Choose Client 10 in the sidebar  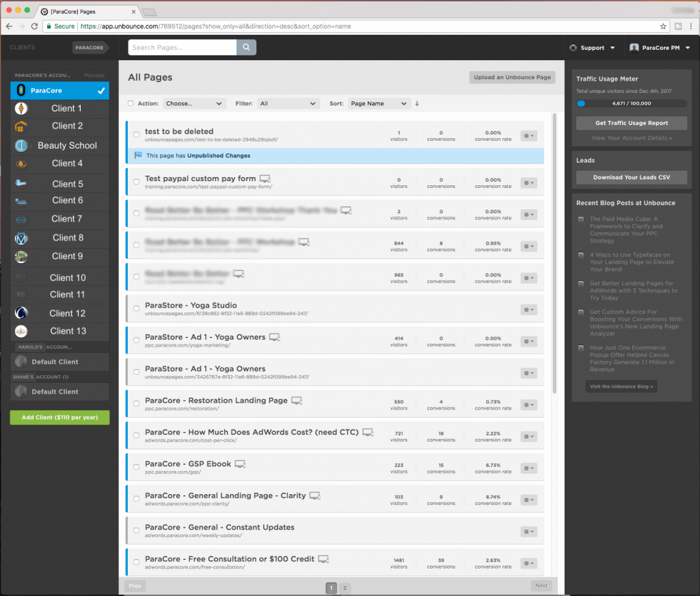(x=60, y=277)
